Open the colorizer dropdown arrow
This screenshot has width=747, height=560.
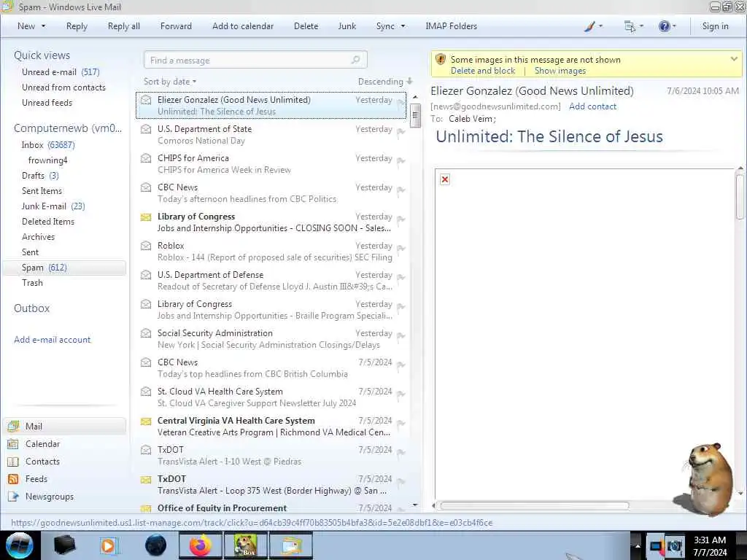tap(601, 26)
